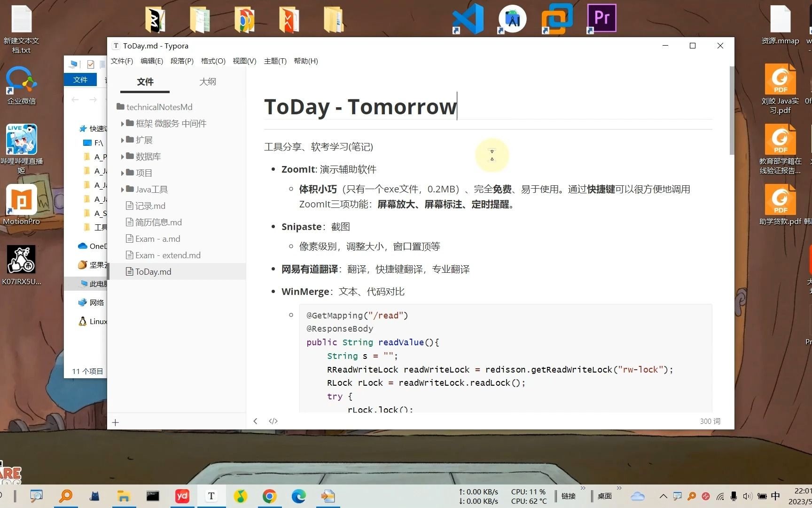Open the Visual Studio Code desktop shortcut
Image resolution: width=812 pixels, height=508 pixels.
pyautogui.click(x=468, y=19)
